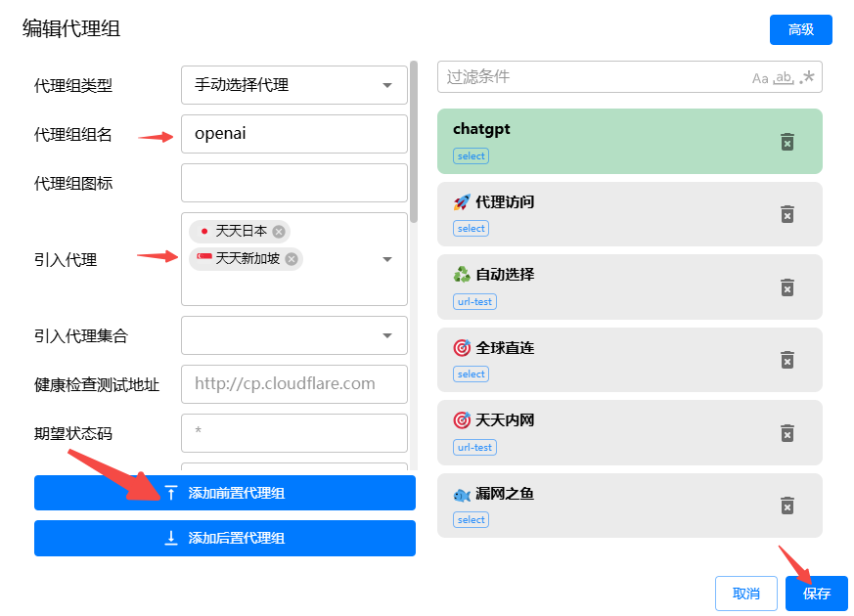Screen dimensions: 854x616
Task: Delete the 代理访问 group
Action: (787, 215)
